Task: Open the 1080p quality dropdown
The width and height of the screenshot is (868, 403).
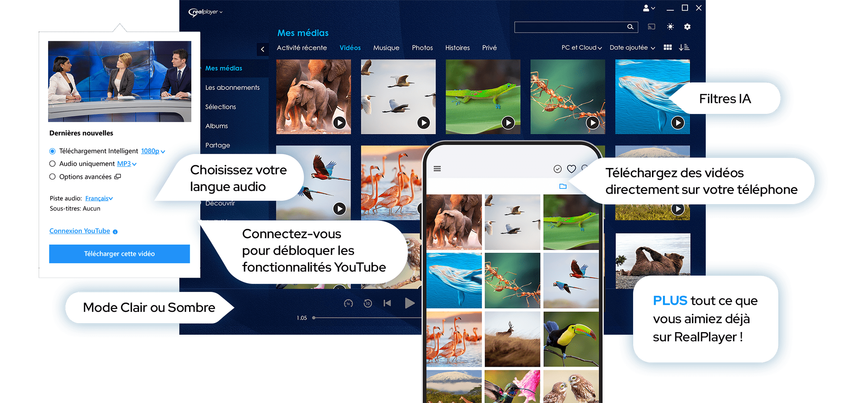Action: [152, 151]
